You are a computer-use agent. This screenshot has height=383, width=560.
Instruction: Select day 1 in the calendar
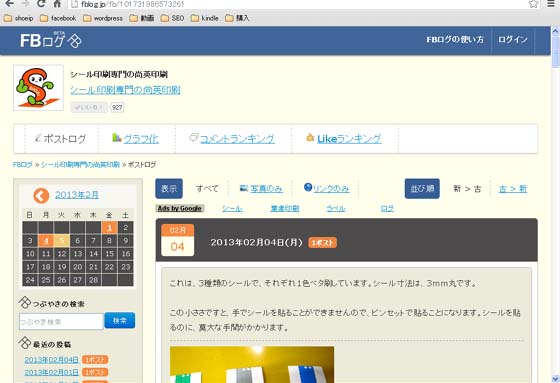109,228
